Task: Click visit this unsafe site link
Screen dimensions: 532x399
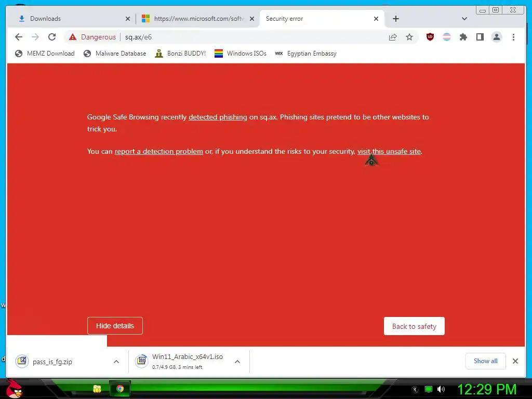Action: point(389,151)
